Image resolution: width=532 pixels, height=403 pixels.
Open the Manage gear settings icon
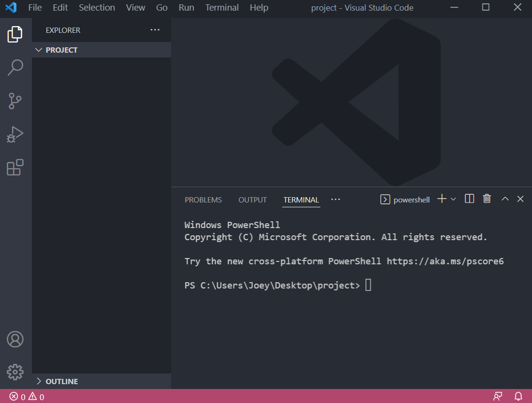[x=15, y=372]
